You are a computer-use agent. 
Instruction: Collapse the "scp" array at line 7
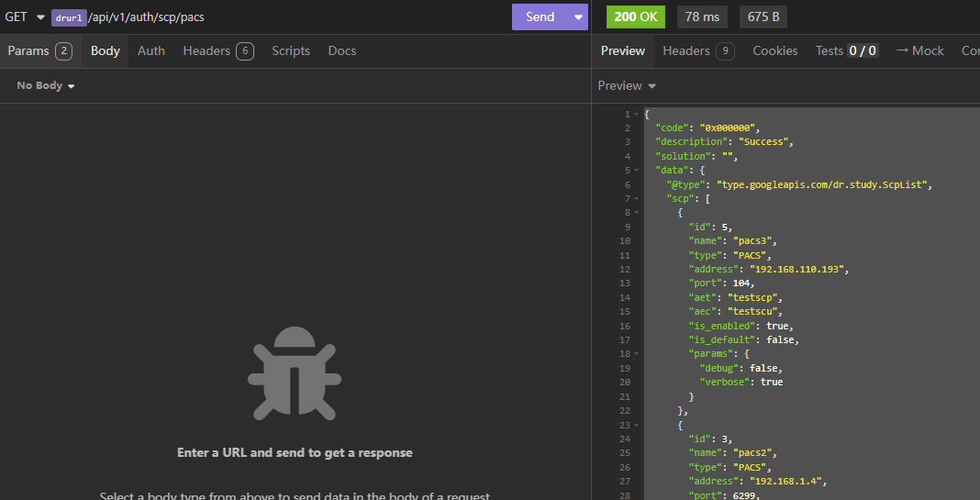[x=636, y=199]
